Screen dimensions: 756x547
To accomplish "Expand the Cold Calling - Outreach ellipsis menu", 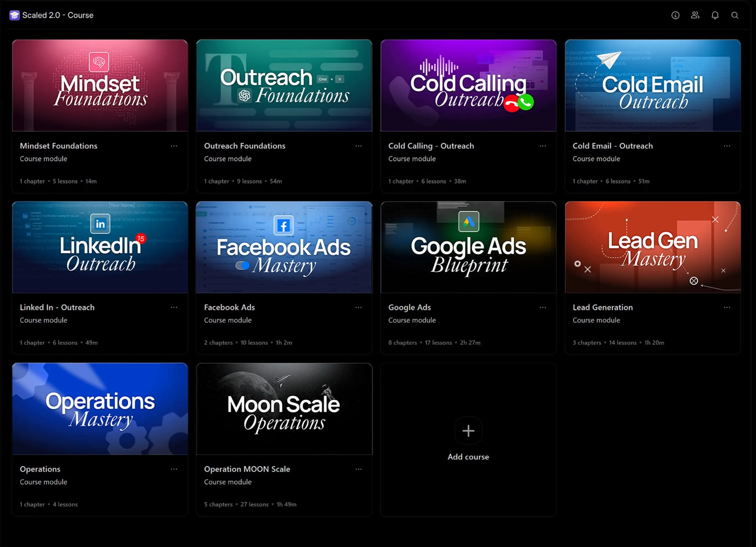I will point(543,146).
